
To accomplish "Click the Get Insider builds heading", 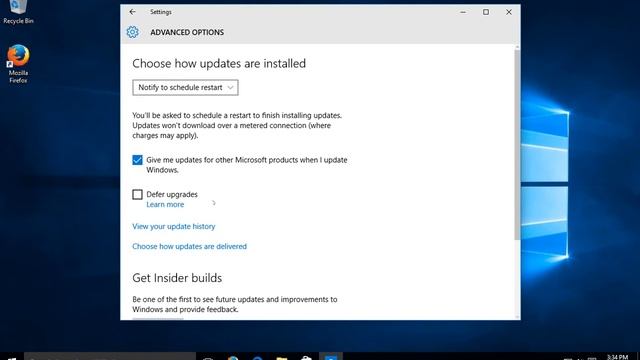I will click(x=177, y=278).
